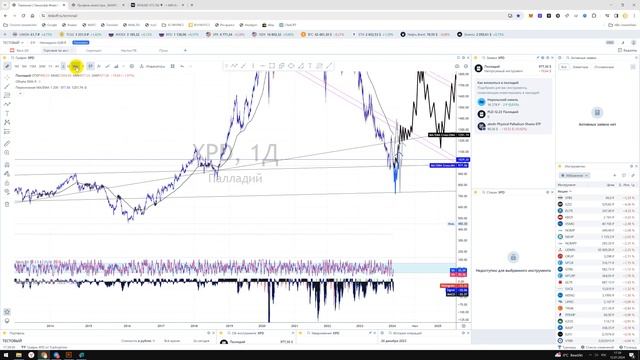Screen dimensions: 640x360
Task: Select the 1Ч timeframe button
Action: coord(50,66)
